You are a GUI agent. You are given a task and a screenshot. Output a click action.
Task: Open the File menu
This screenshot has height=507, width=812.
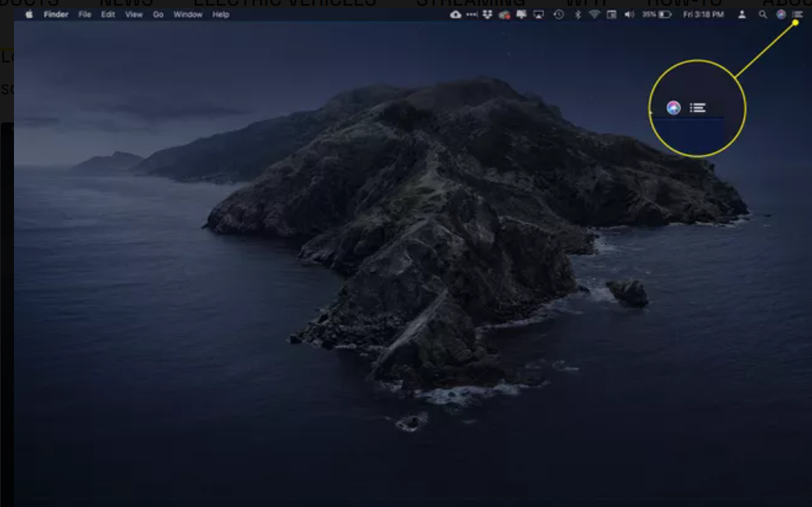point(85,15)
